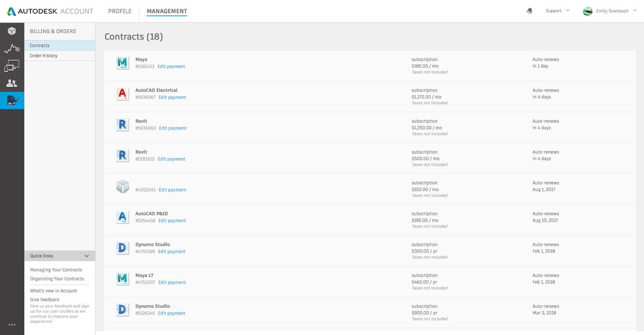Viewport: 644px width, 335px height.
Task: Click the $1,250.00 / mo price
Action: click(x=427, y=128)
